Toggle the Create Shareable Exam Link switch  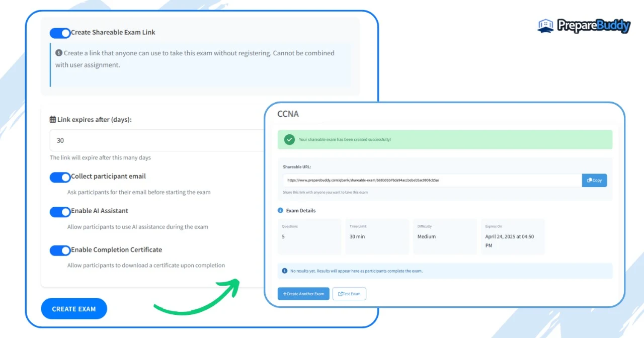[x=60, y=33]
